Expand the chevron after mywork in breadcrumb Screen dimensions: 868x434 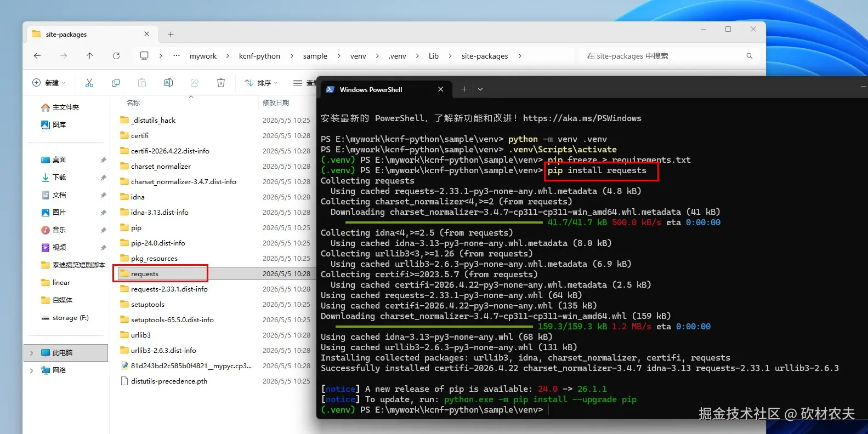pos(228,56)
